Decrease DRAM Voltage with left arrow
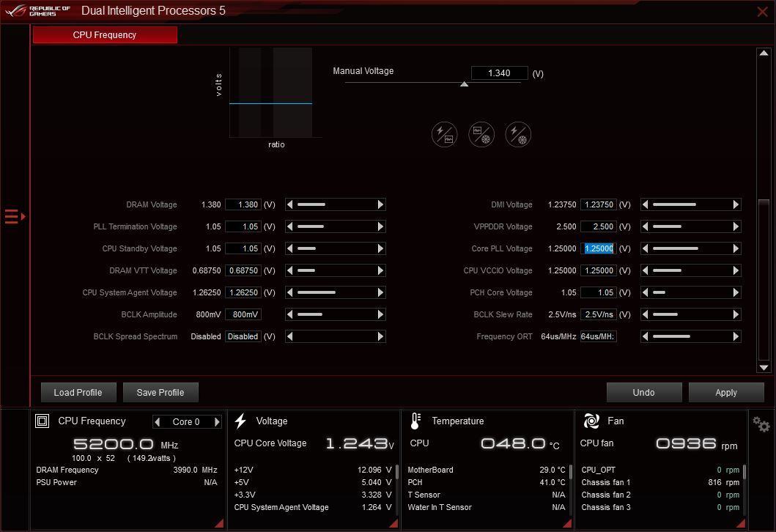Screen dimensions: 776x532 coord(290,204)
